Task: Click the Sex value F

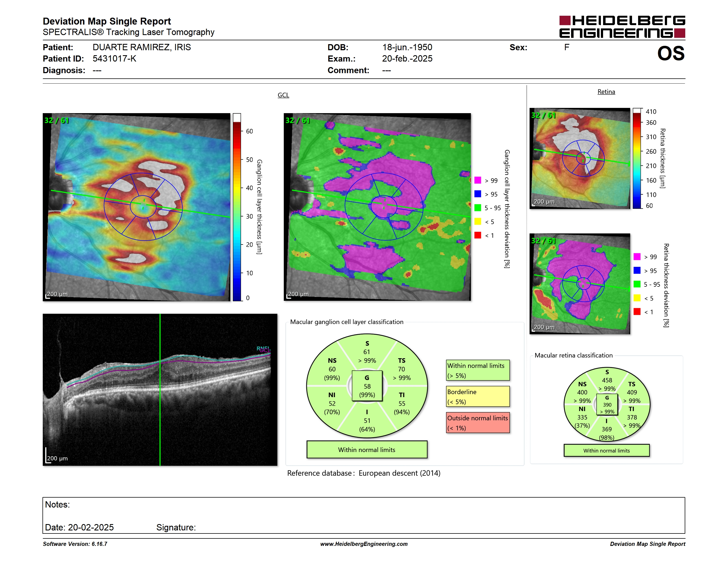Action: pyautogui.click(x=567, y=47)
